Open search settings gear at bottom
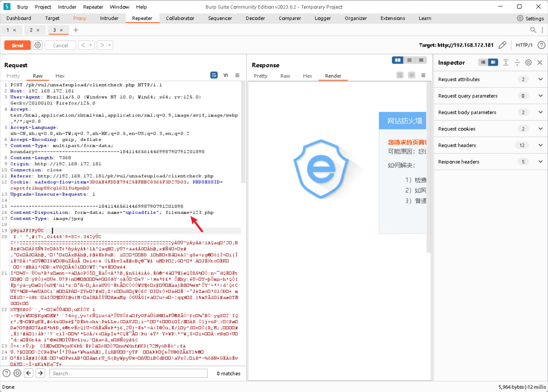This screenshot has width=548, height=392. click(x=17, y=373)
